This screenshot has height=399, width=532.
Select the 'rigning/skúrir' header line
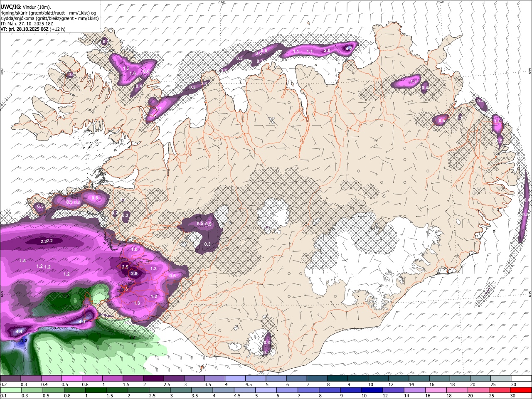pos(48,12)
